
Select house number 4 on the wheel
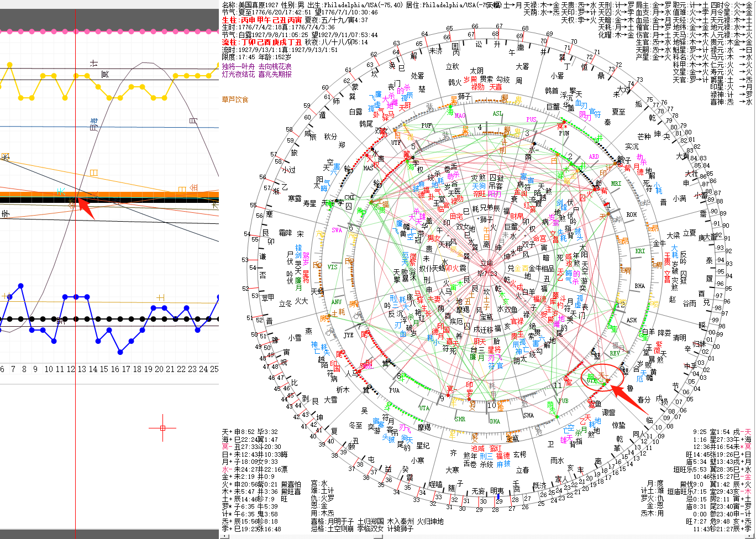coord(480,128)
